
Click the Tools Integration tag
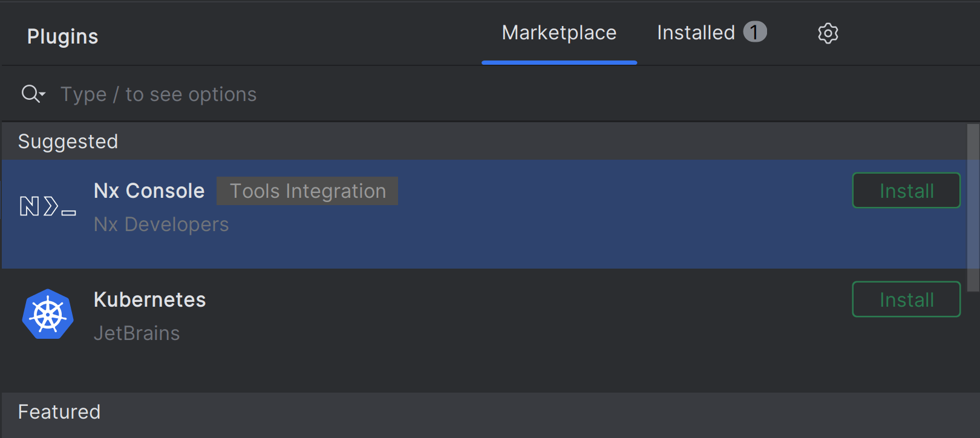[307, 191]
